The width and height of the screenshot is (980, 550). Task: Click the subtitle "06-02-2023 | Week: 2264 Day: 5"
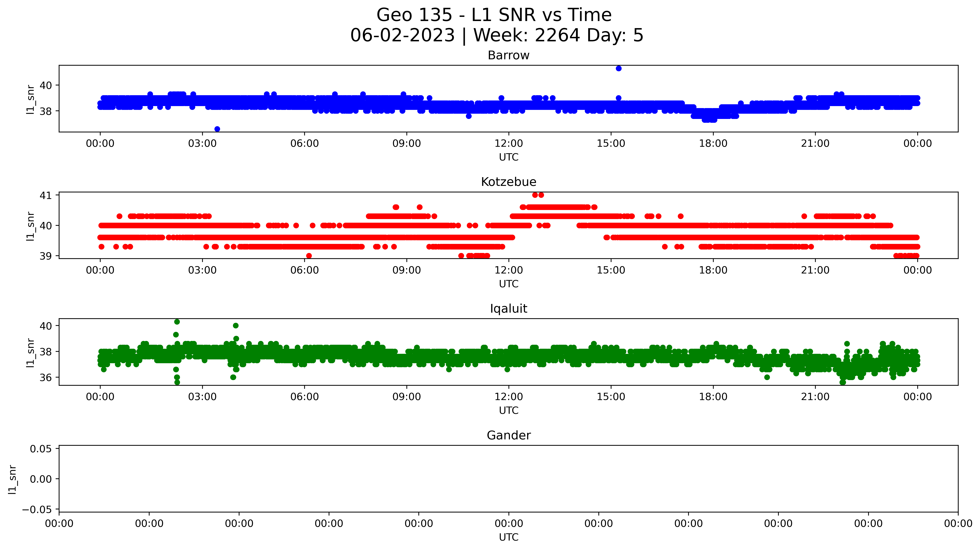497,35
